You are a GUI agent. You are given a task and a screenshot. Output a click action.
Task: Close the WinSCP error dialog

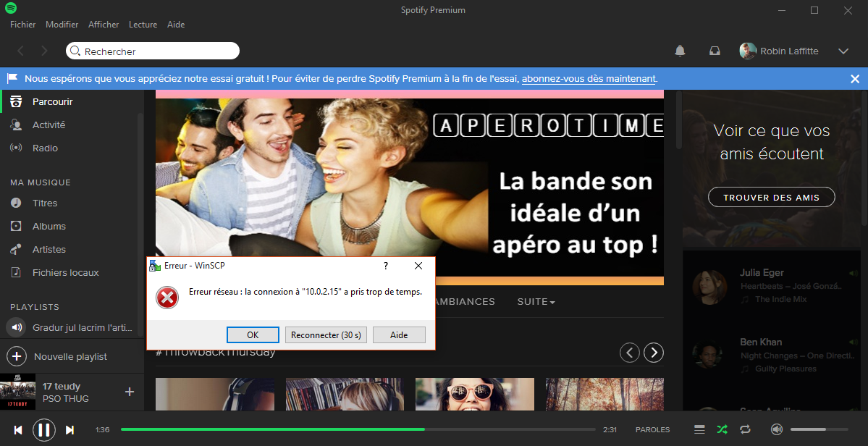[x=418, y=266]
